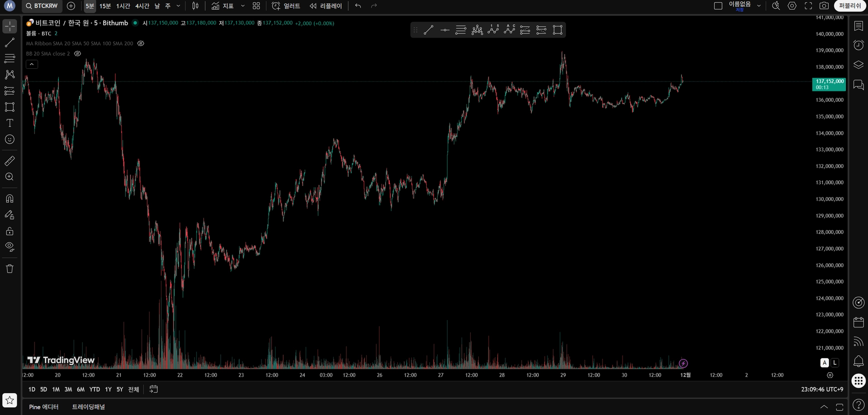
Task: Remove all drawings with the trash icon
Action: pyautogui.click(x=9, y=269)
